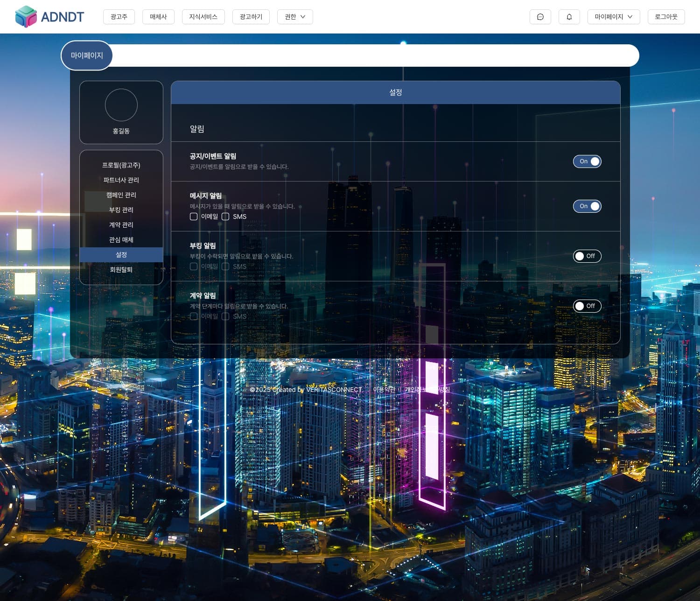Click the 로그아웃 button

point(666,17)
